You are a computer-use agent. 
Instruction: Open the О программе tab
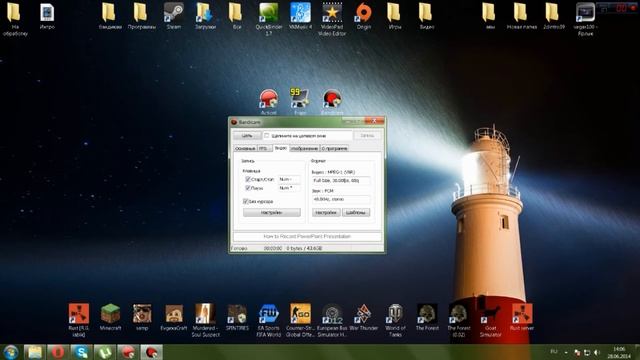click(x=335, y=149)
